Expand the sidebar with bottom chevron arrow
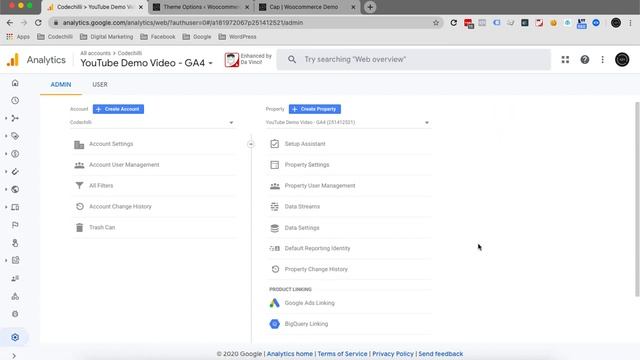This screenshot has width=640, height=360. tap(14, 356)
